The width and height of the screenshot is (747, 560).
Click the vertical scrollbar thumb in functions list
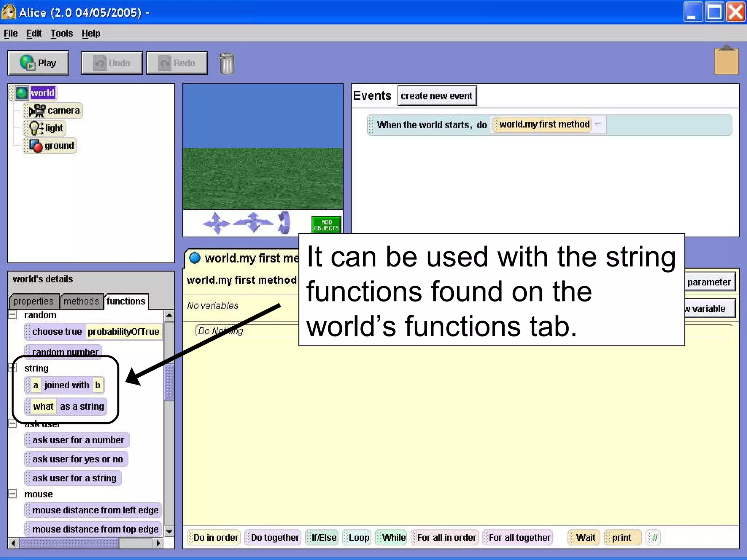point(169,382)
